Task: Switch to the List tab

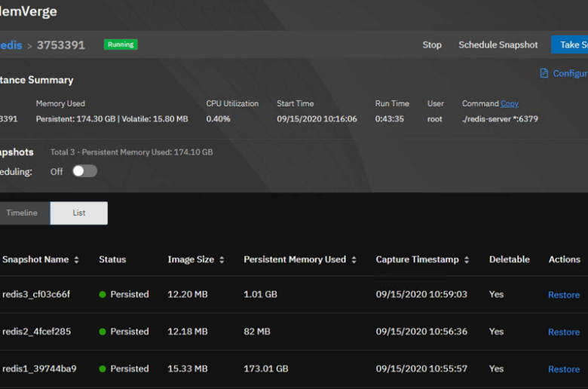Action: pos(78,213)
